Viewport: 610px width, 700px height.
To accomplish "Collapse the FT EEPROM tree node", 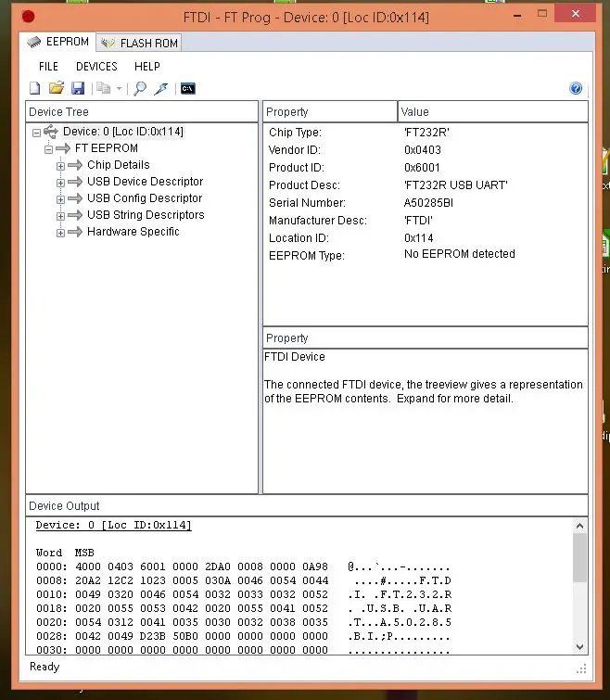I will 48,149.
